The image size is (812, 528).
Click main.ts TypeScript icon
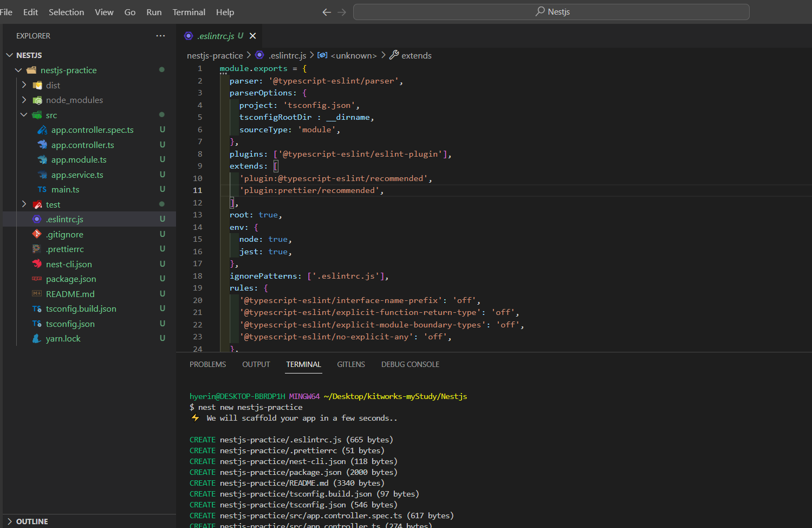coord(42,190)
